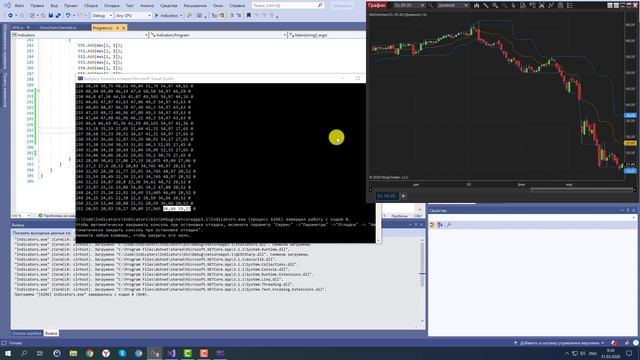
Task: Open the Расширения menu
Action: (195, 6)
